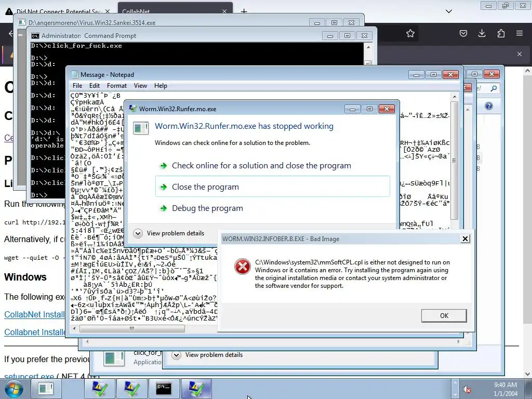Click the Runfer dialog application icon
This screenshot has width=532, height=399.
tap(140, 128)
